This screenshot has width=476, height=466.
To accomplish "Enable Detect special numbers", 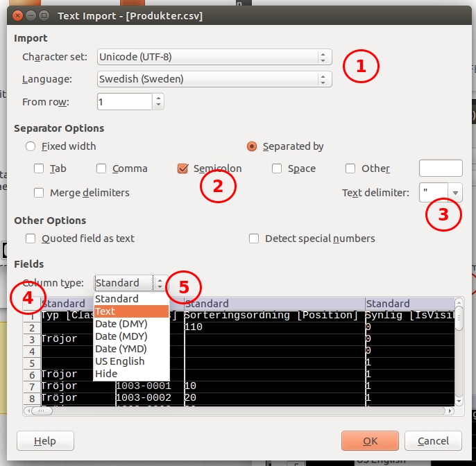I will (254, 239).
